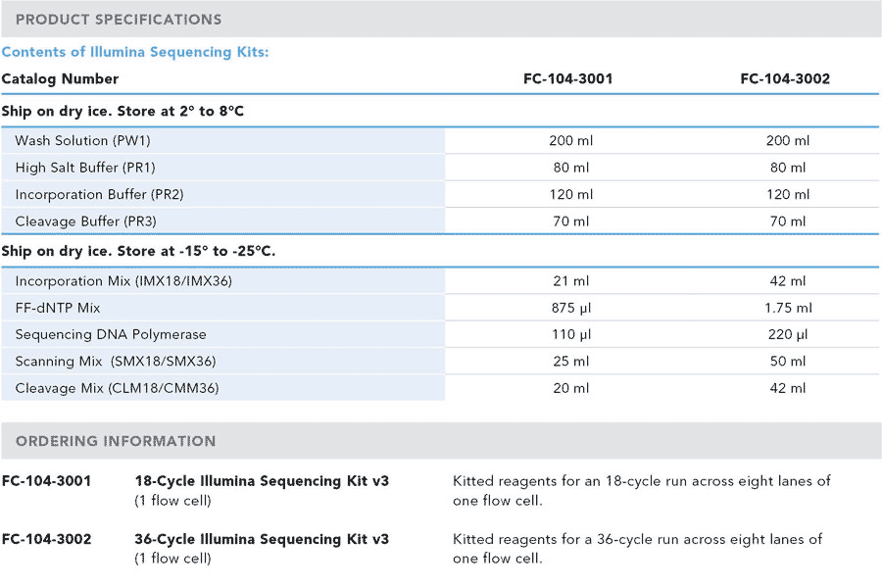This screenshot has width=882, height=588.
Task: Click '36-Cycle Illumina Sequencing Kit v3' title
Action: pyautogui.click(x=262, y=539)
